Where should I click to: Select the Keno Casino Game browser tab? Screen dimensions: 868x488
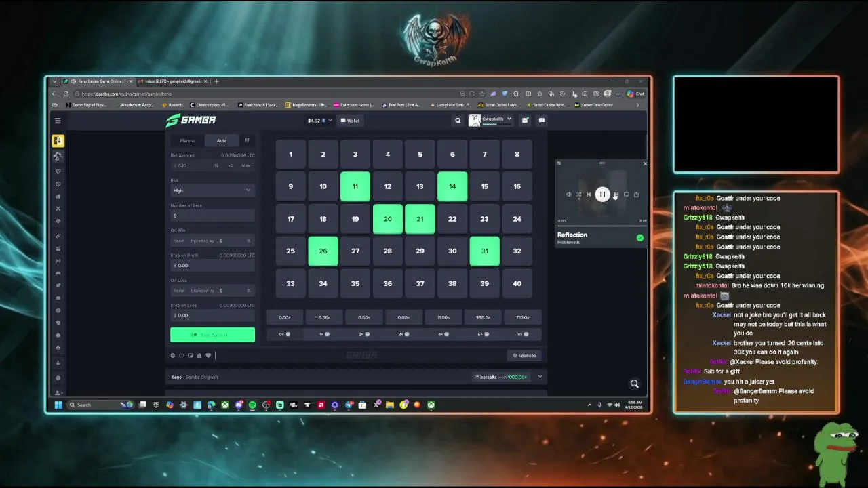97,81
